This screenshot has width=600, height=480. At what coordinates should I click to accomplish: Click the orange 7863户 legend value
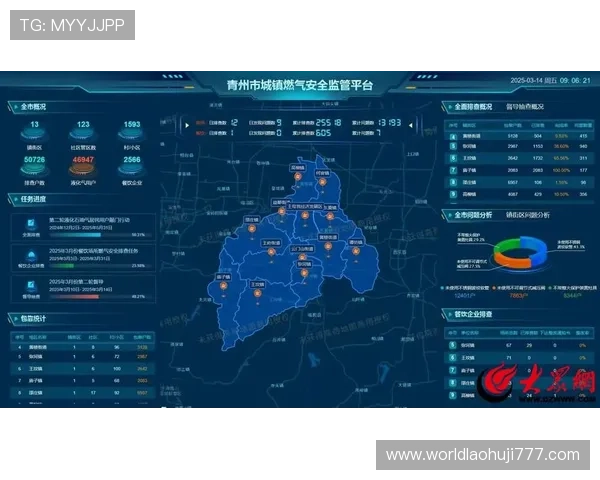519,296
